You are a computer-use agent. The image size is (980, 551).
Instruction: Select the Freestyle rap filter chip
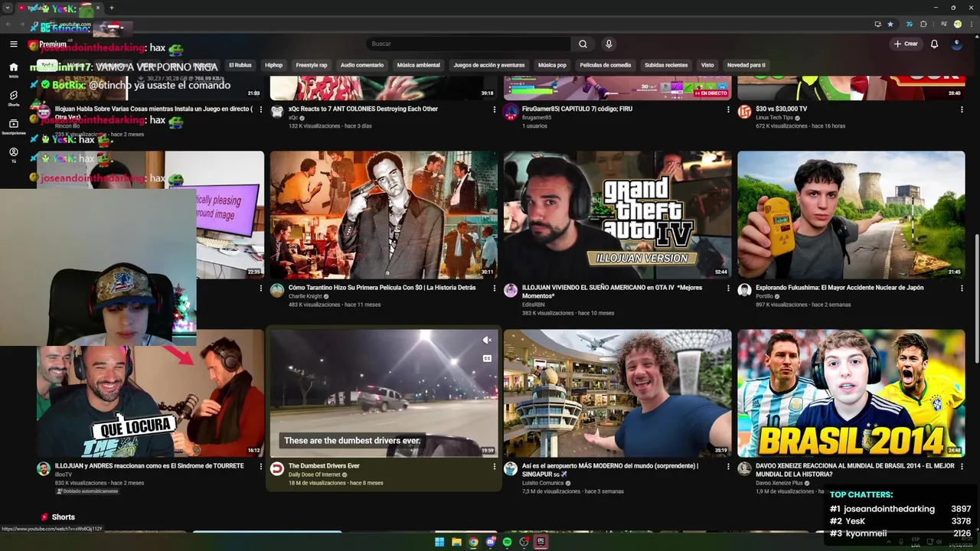point(312,65)
